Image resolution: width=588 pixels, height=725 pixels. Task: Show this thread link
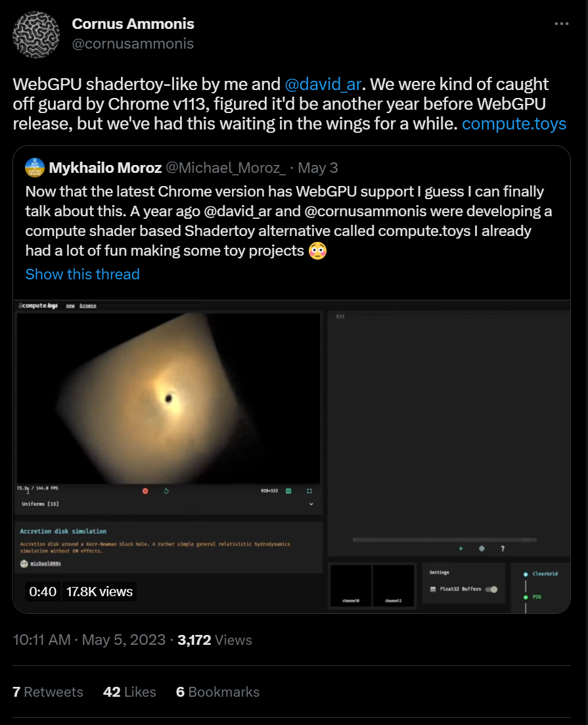pos(82,274)
